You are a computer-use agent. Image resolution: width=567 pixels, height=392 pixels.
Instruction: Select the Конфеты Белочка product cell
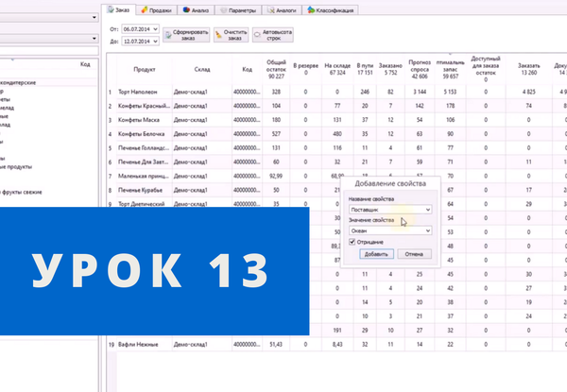click(x=145, y=134)
